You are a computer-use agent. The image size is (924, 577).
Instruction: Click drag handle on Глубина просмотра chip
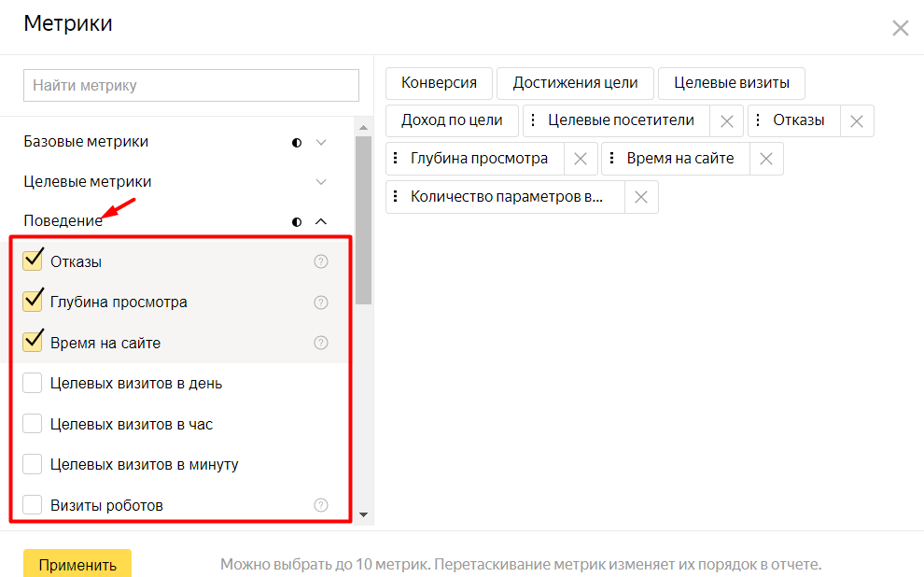[396, 158]
